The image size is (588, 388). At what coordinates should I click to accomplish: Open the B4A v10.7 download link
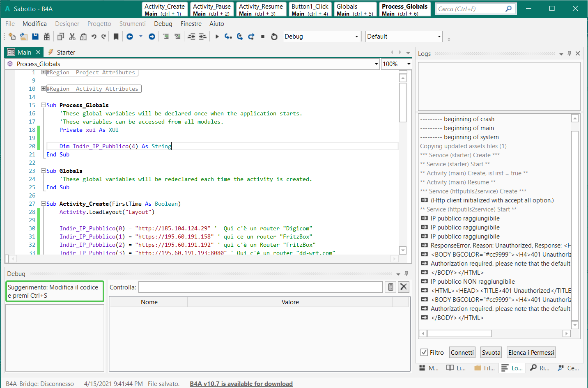[241, 383]
